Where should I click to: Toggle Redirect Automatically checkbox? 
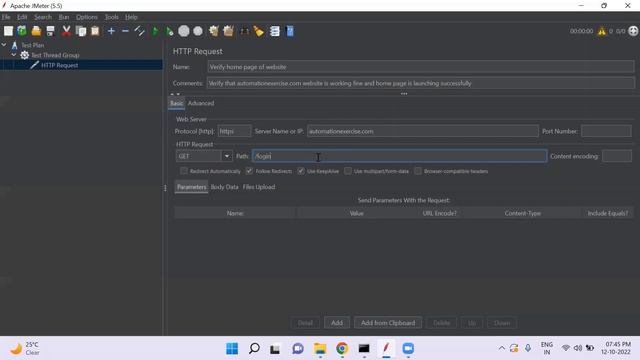(x=184, y=171)
